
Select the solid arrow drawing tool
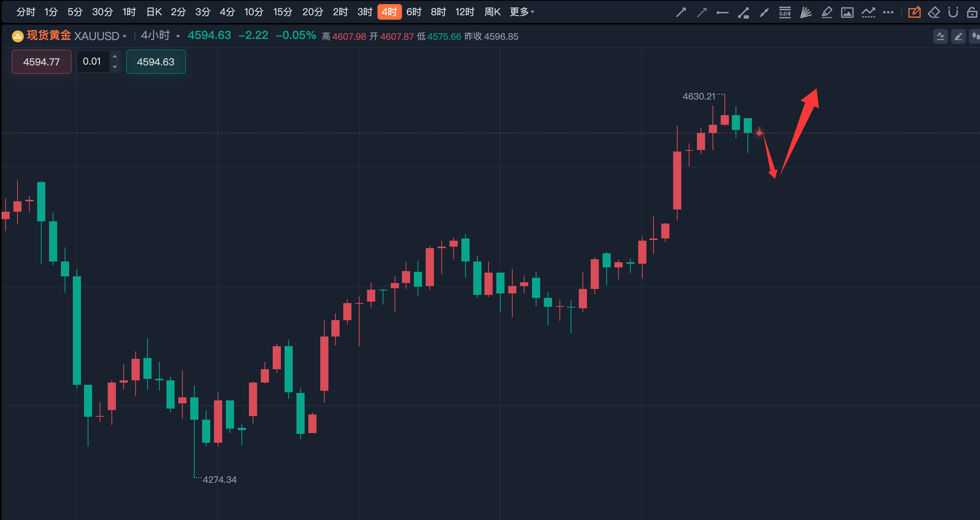tap(681, 13)
